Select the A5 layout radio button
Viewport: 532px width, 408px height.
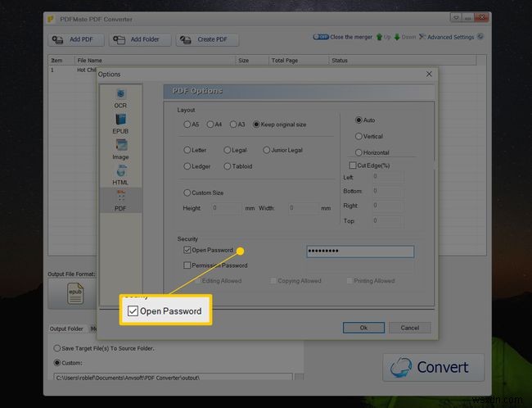pyautogui.click(x=187, y=125)
